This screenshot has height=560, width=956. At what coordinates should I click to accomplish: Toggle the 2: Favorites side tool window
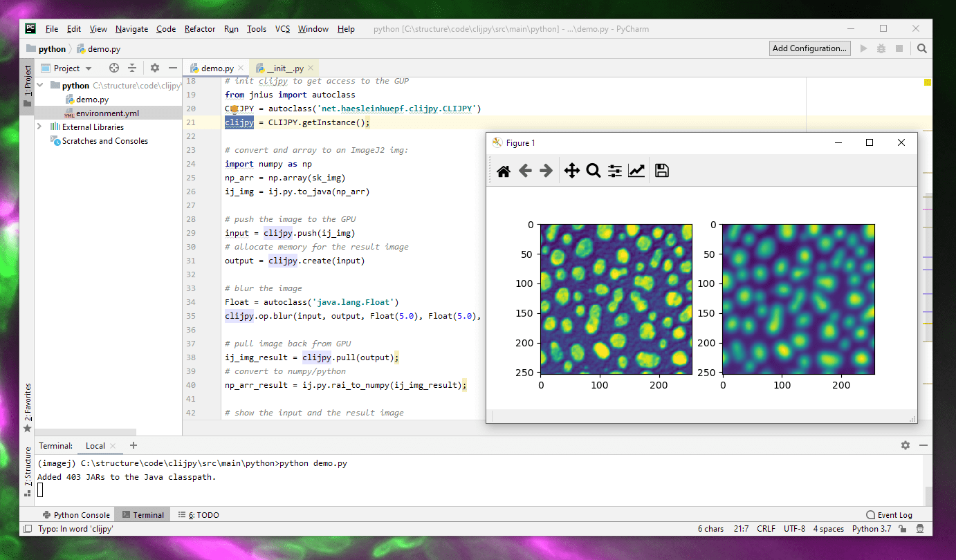(x=28, y=408)
